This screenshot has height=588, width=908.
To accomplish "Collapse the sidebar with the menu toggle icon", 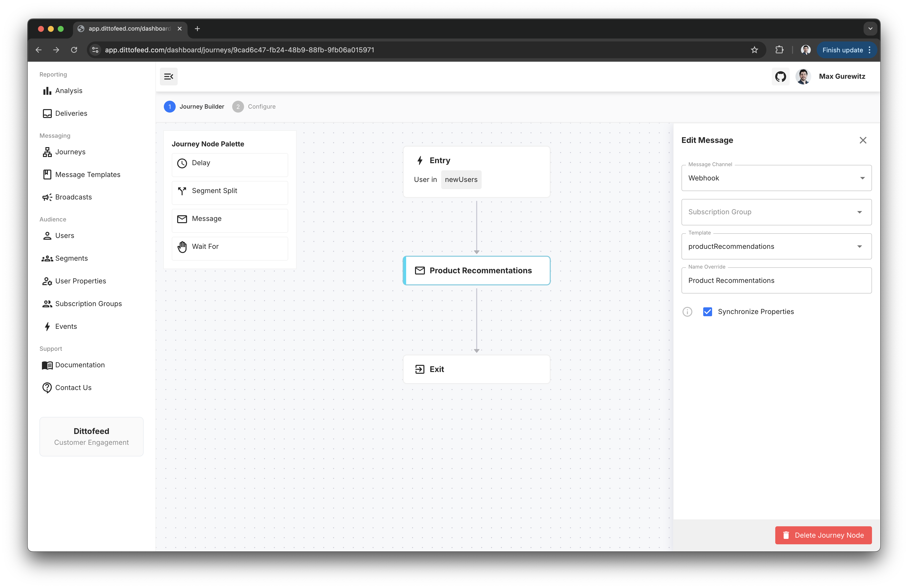I will [x=169, y=76].
